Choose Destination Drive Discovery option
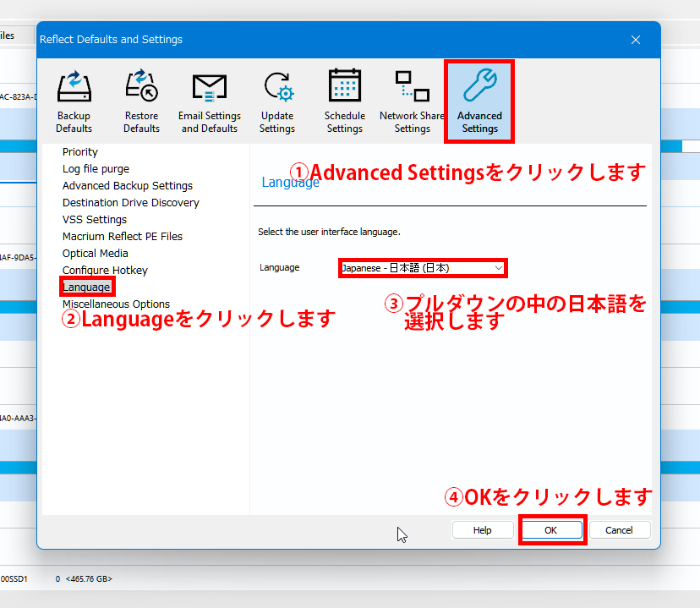 [131, 203]
